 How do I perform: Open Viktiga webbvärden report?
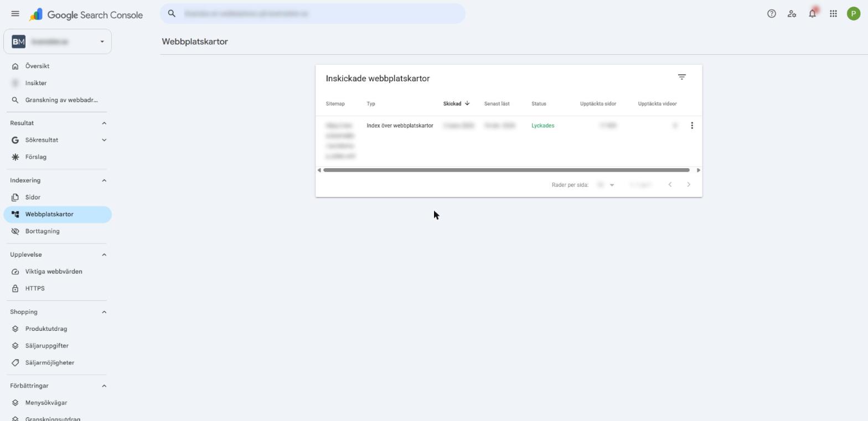tap(58, 272)
